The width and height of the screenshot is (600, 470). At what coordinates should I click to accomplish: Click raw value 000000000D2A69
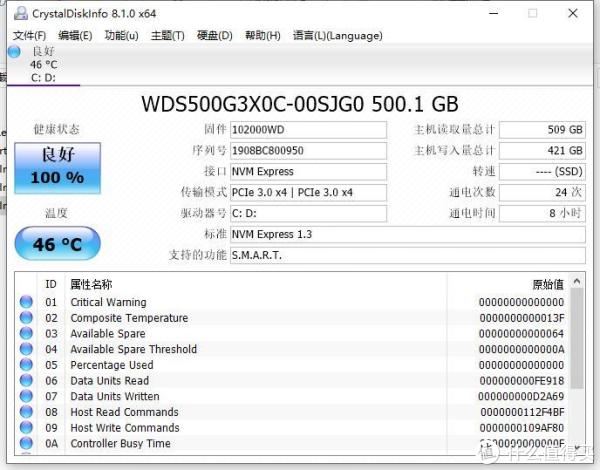click(521, 396)
